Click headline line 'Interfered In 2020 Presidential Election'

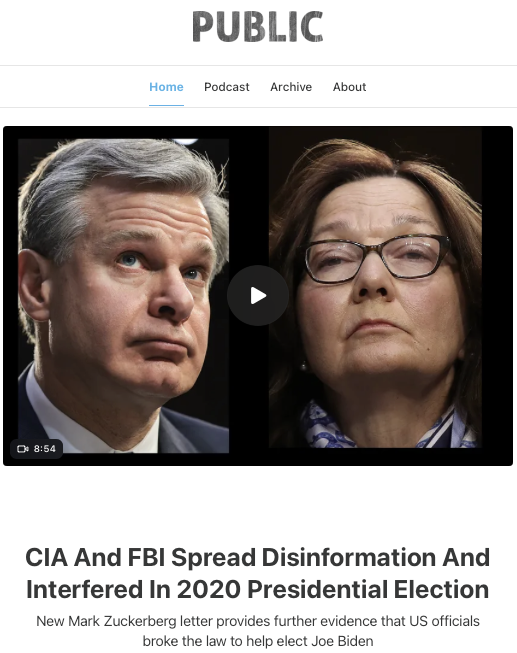click(x=258, y=589)
